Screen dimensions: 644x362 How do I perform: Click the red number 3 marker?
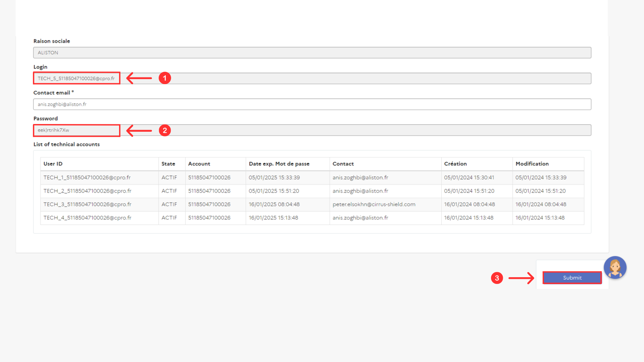[497, 278]
